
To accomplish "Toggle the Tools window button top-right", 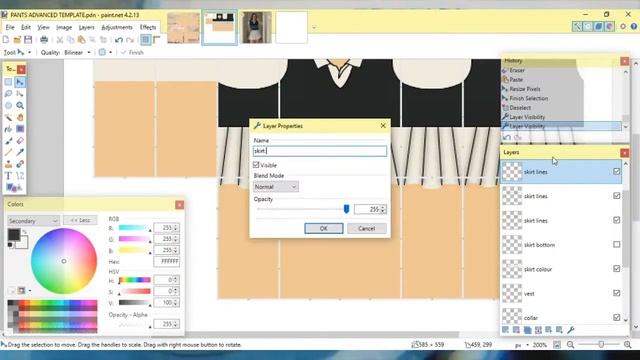I will (x=577, y=27).
